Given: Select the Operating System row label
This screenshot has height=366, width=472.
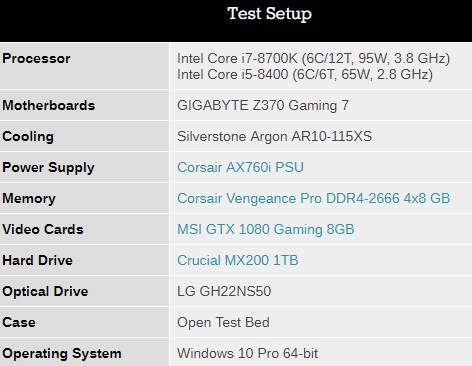Looking at the screenshot, I should (x=62, y=353).
